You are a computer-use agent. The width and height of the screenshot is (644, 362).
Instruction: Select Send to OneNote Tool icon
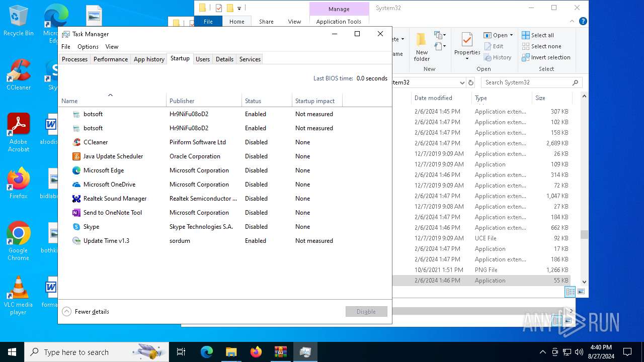[x=76, y=213]
